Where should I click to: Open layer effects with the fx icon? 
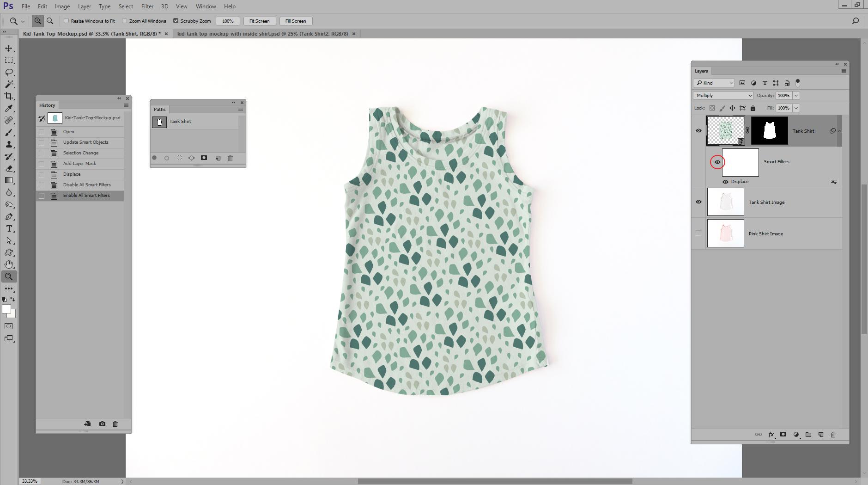tap(771, 434)
